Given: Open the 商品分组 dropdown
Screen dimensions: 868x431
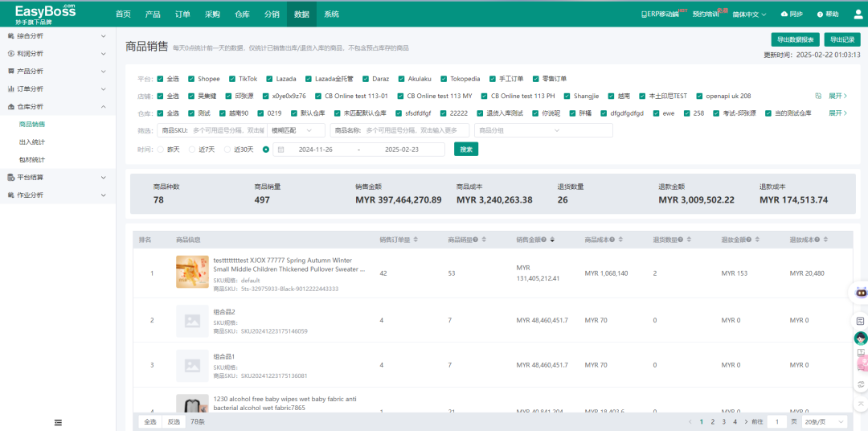Looking at the screenshot, I should click(x=543, y=130).
